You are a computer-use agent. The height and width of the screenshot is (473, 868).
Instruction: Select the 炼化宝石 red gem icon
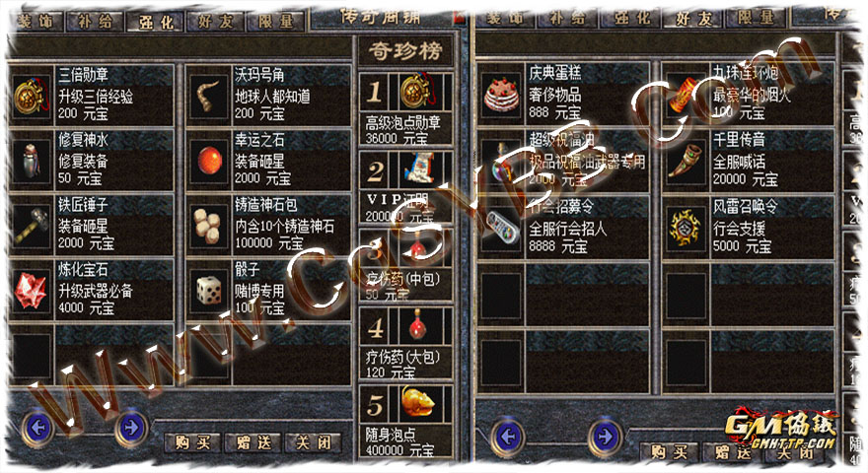tap(31, 291)
